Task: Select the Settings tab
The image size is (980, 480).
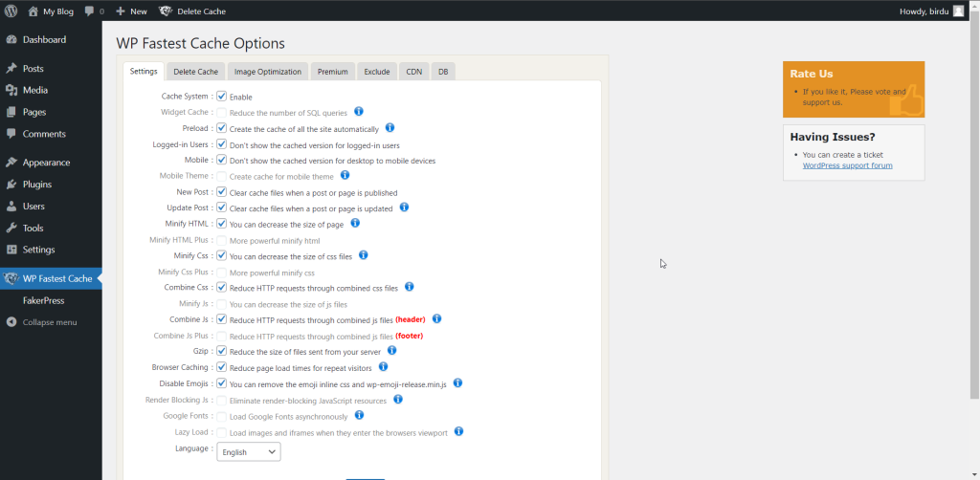Action: 144,71
